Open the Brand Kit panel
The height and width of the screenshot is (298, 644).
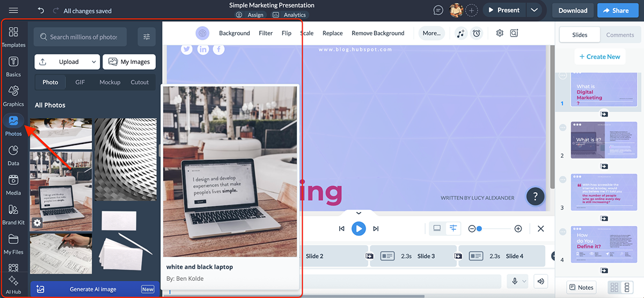13,213
